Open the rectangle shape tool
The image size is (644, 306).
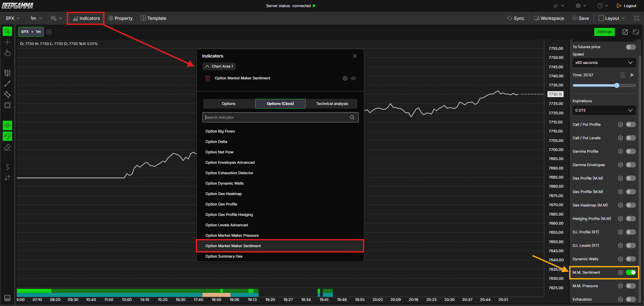(7, 105)
